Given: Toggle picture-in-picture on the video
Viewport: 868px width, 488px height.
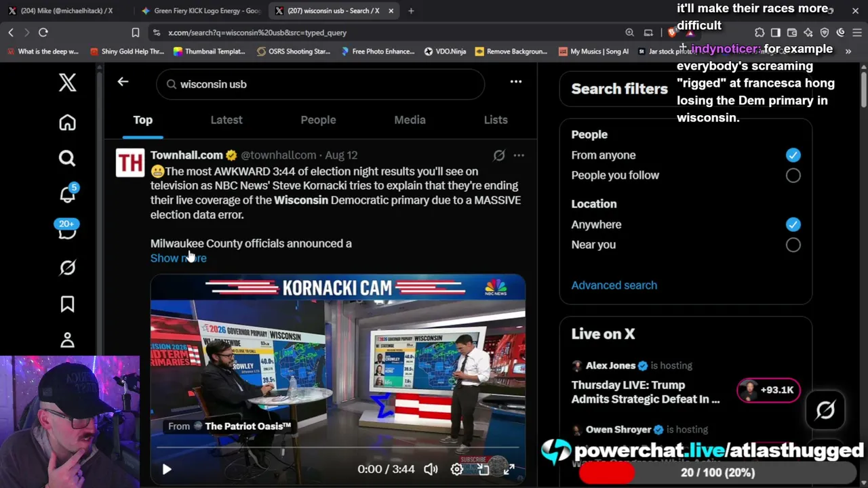Looking at the screenshot, I should point(484,469).
